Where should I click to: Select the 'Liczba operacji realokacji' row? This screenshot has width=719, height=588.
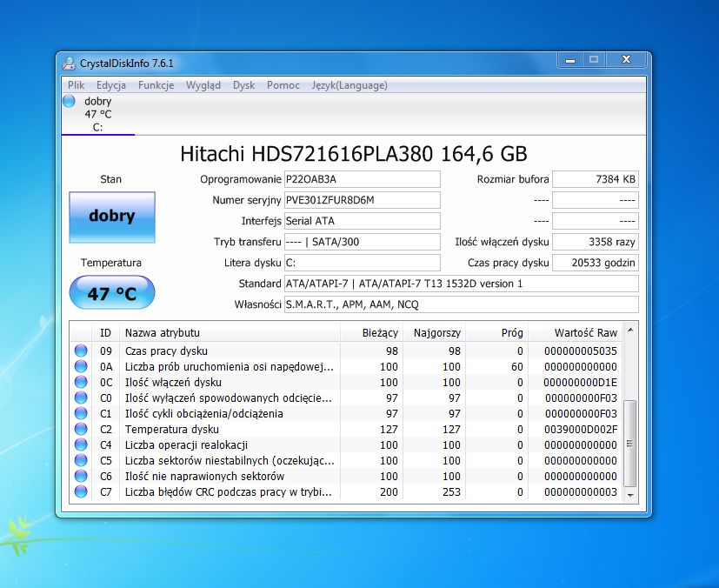click(186, 444)
